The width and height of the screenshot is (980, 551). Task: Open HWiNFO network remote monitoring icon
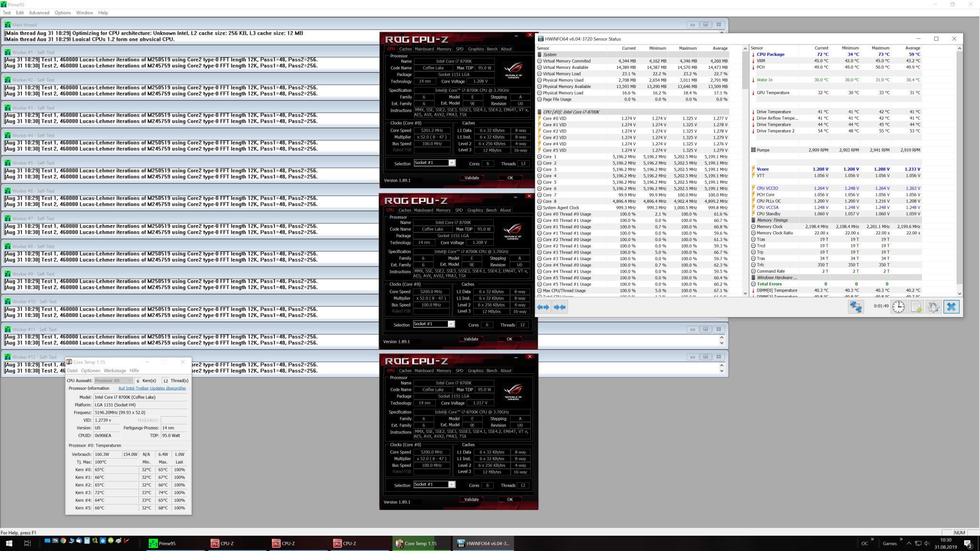tap(856, 307)
